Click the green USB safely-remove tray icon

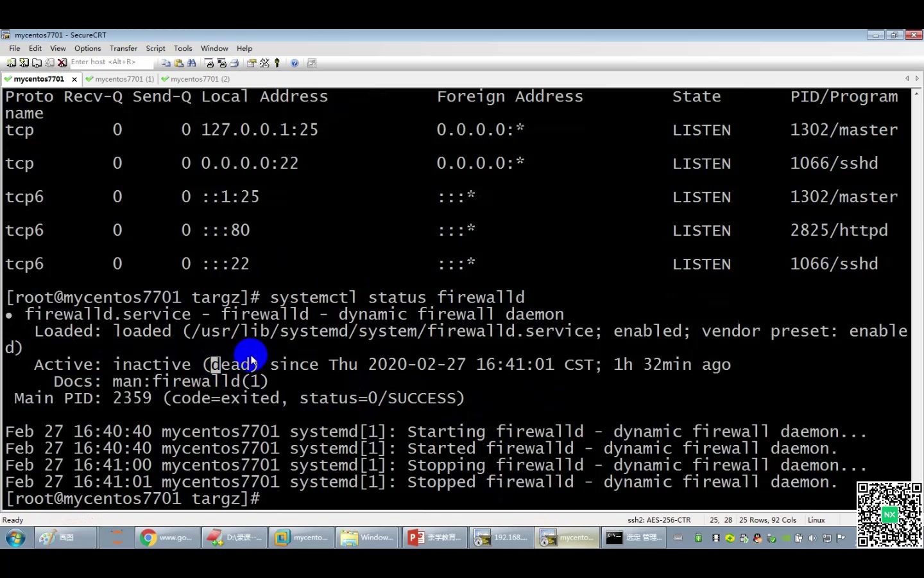click(x=698, y=538)
